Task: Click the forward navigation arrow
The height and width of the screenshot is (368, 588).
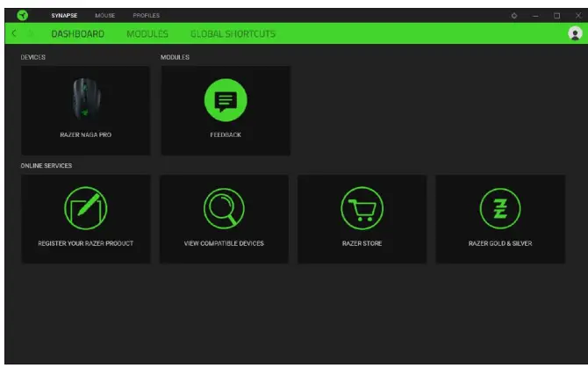Action: 31,33
